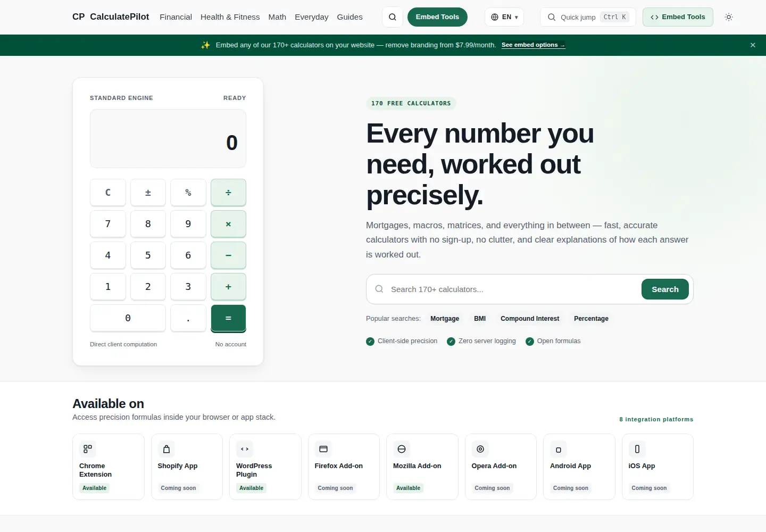Tap the divide operator key
The height and width of the screenshot is (532, 766).
228,193
